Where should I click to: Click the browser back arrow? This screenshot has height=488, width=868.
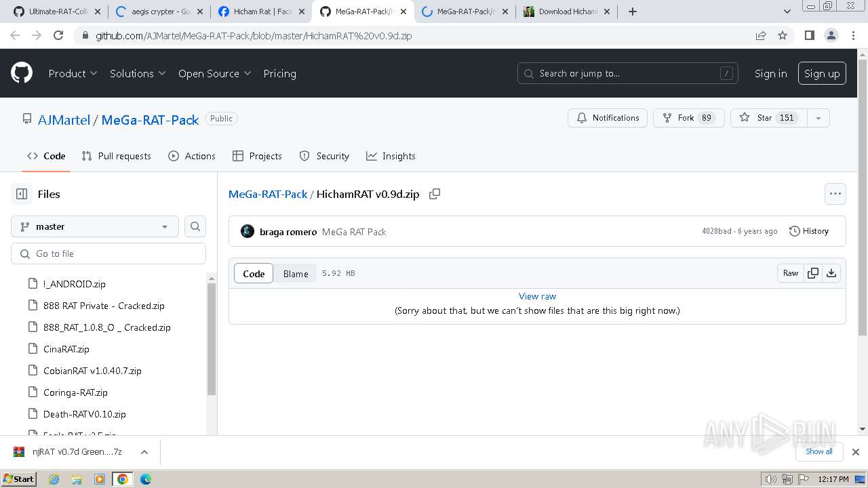point(15,35)
